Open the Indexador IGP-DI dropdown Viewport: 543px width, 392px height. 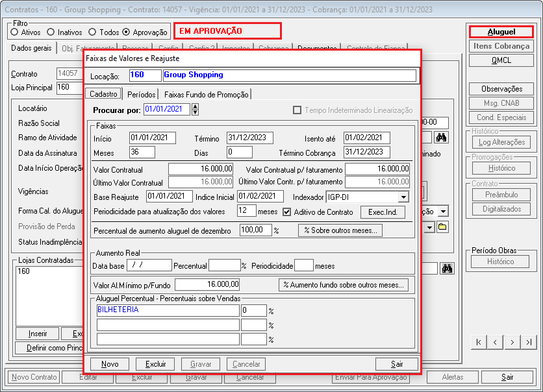click(x=403, y=197)
